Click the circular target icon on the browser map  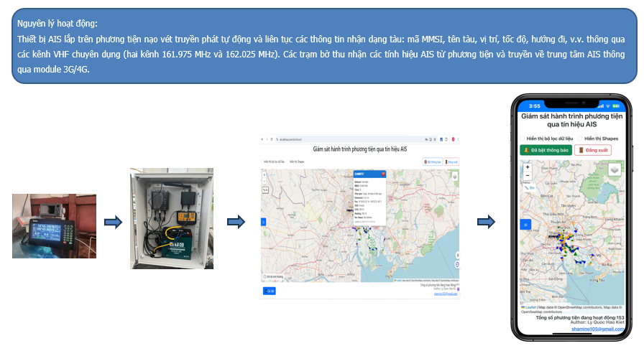tap(457, 264)
